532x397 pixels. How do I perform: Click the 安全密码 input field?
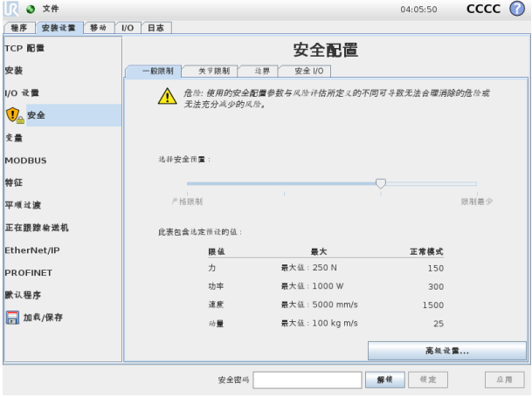coord(306,380)
